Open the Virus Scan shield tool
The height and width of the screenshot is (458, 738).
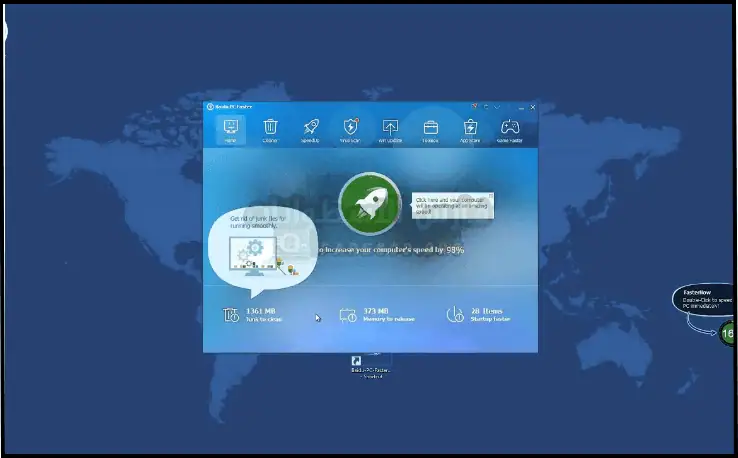350,130
